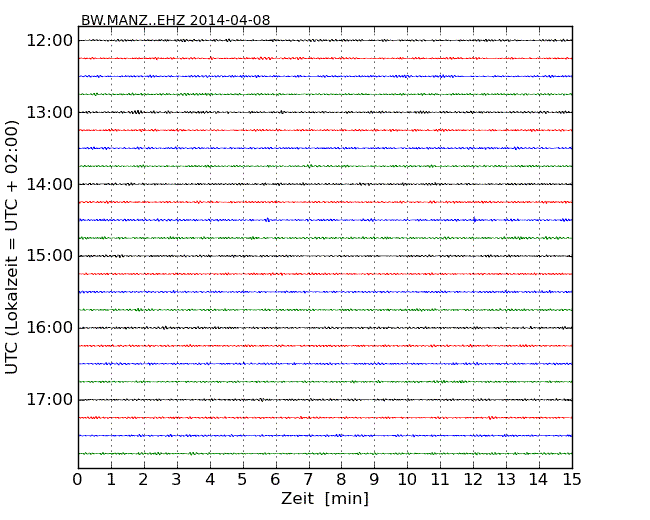Click the 16:00 time label

50,328
